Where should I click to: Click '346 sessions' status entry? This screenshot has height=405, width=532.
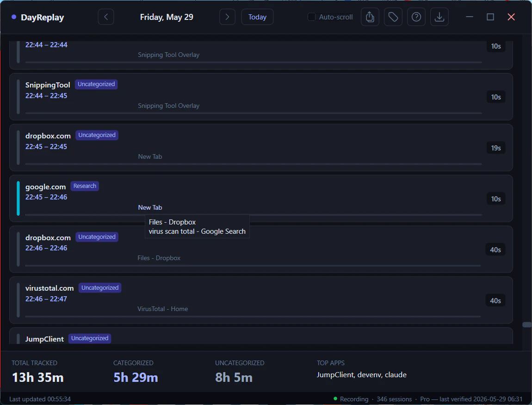394,399
